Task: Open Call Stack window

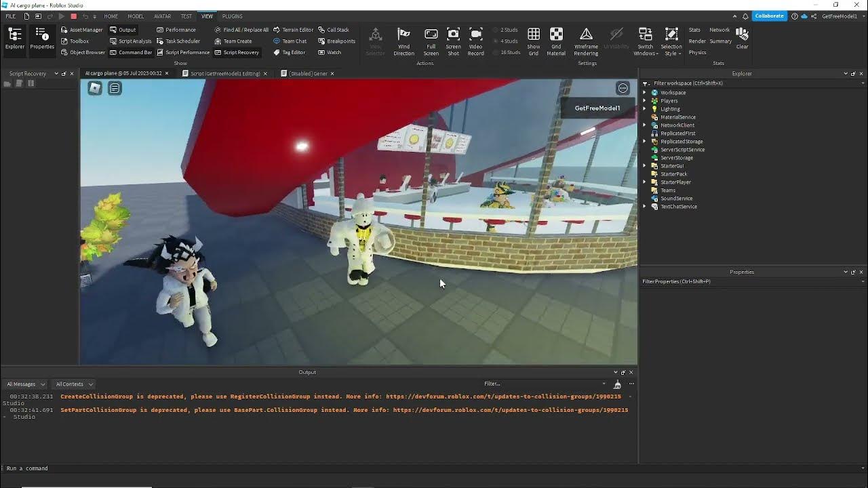Action: [333, 30]
